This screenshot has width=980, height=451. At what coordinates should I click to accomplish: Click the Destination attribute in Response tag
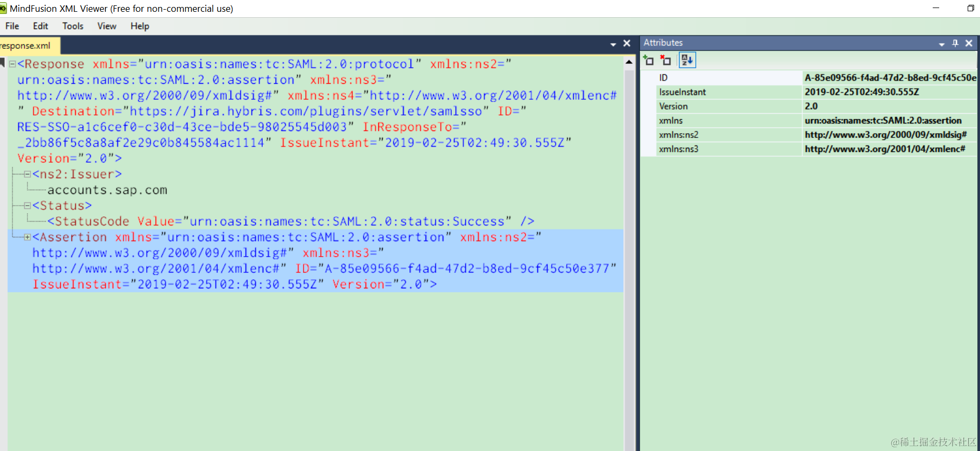(73, 111)
